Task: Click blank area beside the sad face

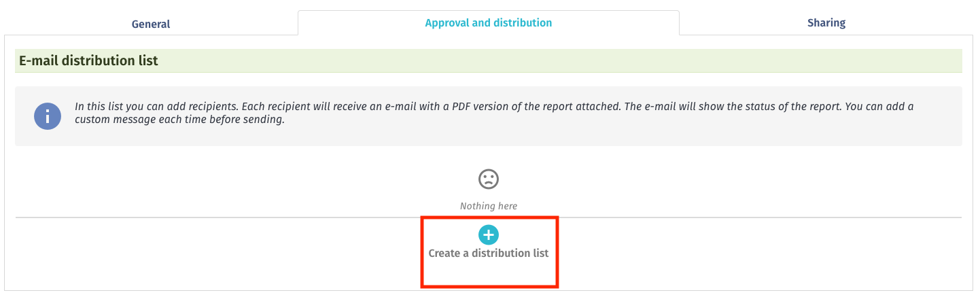Action: 680,179
